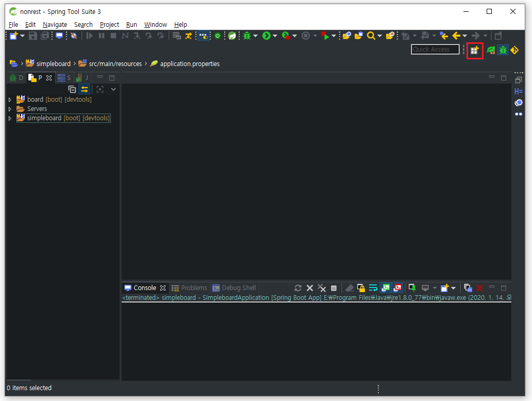Clear the Console output using the erase icon
The width and height of the screenshot is (532, 401).
[x=349, y=288]
